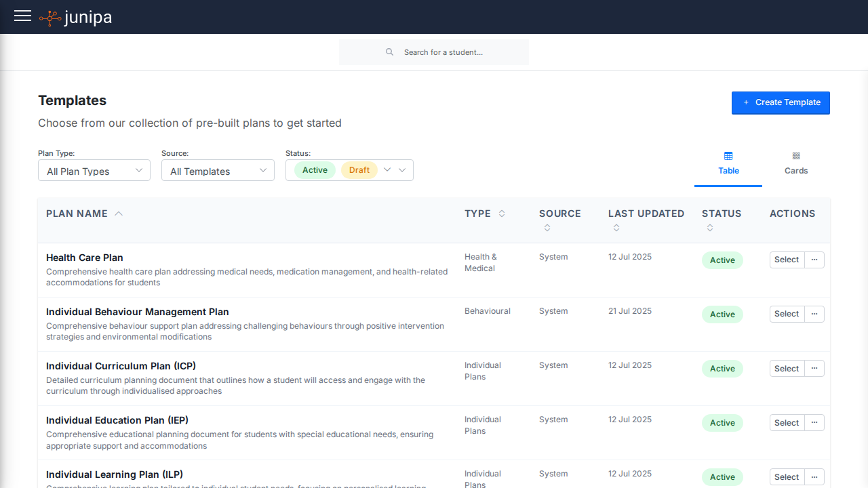Image resolution: width=868 pixels, height=488 pixels.
Task: Click the search magnifier icon
Action: (x=389, y=52)
